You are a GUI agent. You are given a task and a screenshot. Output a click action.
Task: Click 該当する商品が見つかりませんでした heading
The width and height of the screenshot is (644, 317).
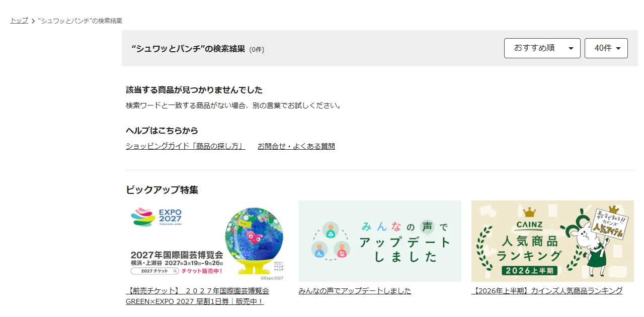[194, 90]
